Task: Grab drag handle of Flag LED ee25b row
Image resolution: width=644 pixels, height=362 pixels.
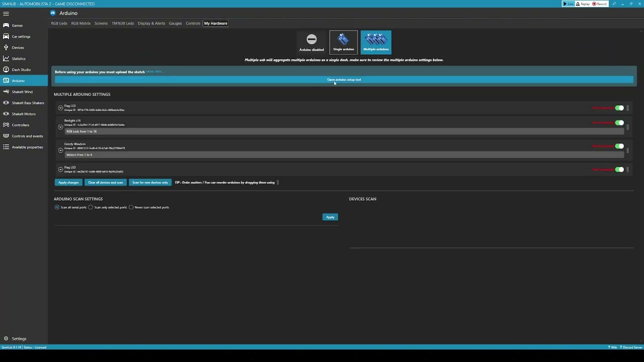Action: pos(628,169)
